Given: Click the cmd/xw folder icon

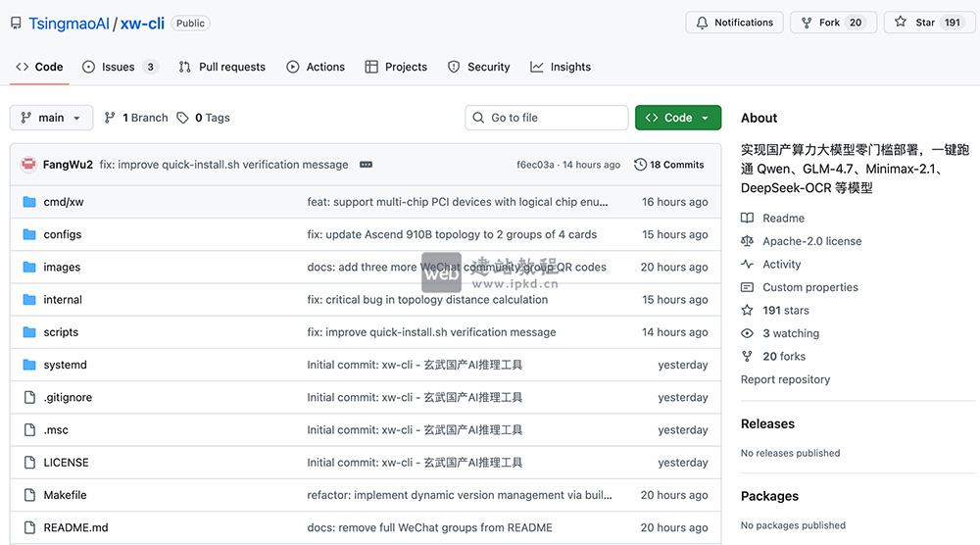Looking at the screenshot, I should pos(28,202).
